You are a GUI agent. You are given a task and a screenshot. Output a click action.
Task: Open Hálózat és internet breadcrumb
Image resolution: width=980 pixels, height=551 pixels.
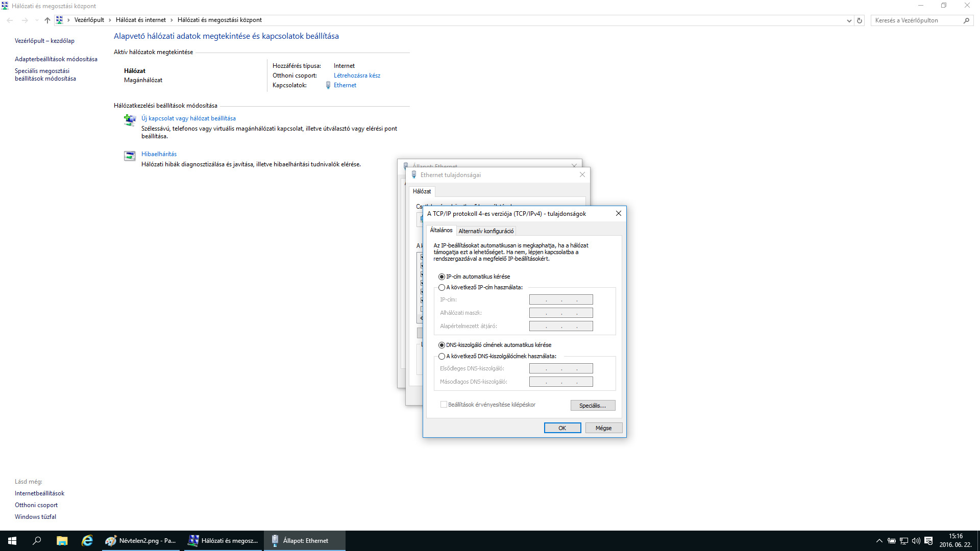tap(141, 20)
